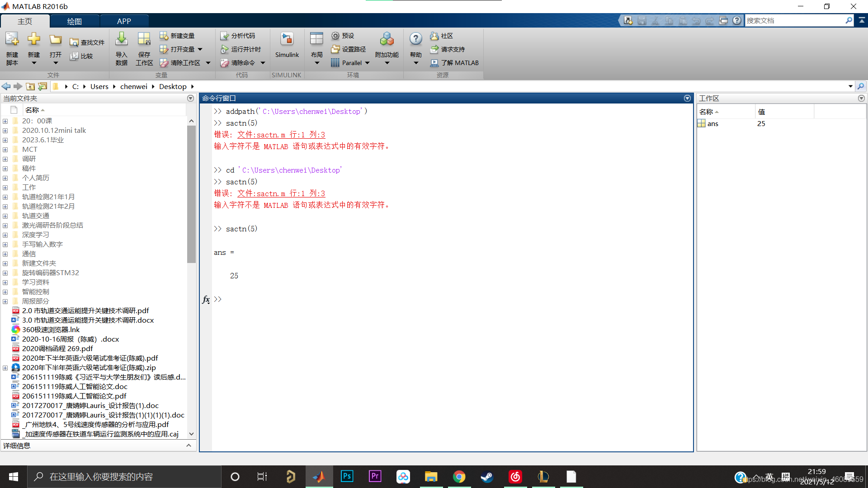This screenshot has width=868, height=488.
Task: Click the Windows Start button
Action: tap(14, 477)
